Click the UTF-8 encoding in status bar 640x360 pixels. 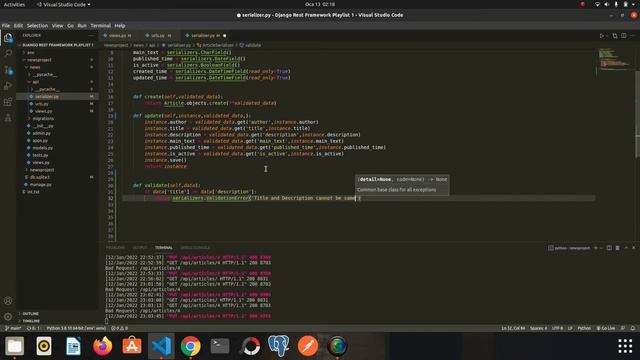click(557, 328)
